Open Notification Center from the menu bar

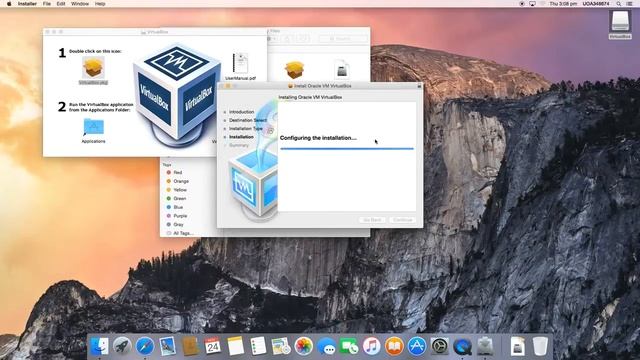point(630,4)
